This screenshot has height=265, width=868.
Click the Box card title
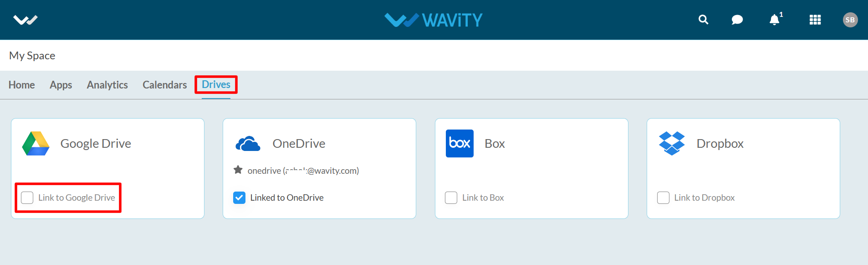[495, 144]
